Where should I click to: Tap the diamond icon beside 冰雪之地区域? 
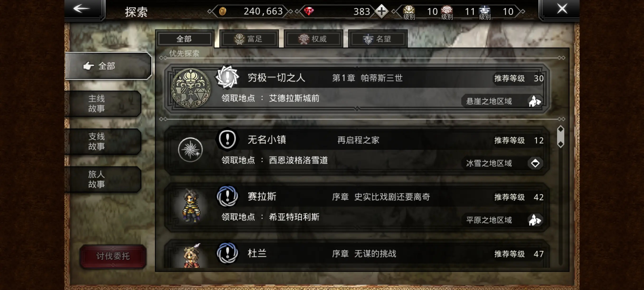[x=535, y=163]
